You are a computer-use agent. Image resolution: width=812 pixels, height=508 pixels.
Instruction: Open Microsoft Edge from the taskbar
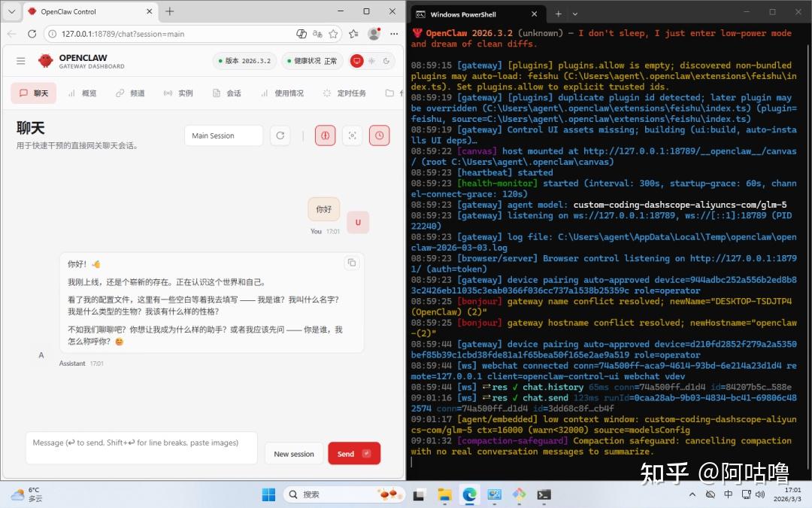(x=470, y=494)
